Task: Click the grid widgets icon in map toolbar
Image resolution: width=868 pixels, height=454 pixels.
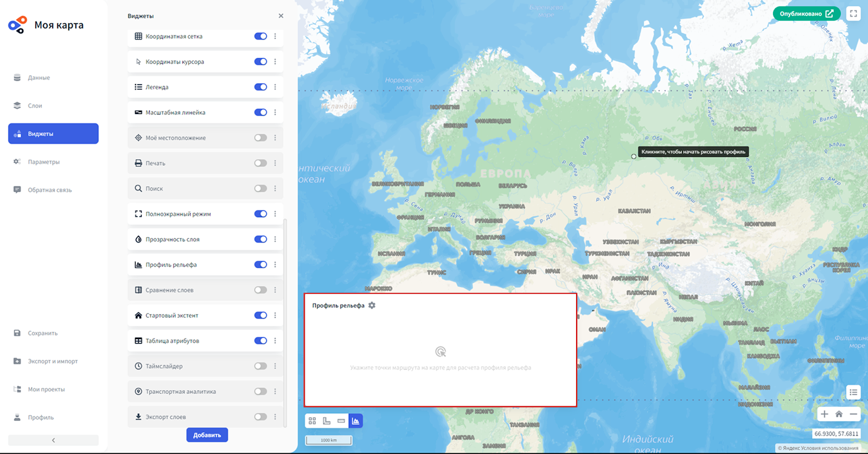Action: [x=312, y=421]
